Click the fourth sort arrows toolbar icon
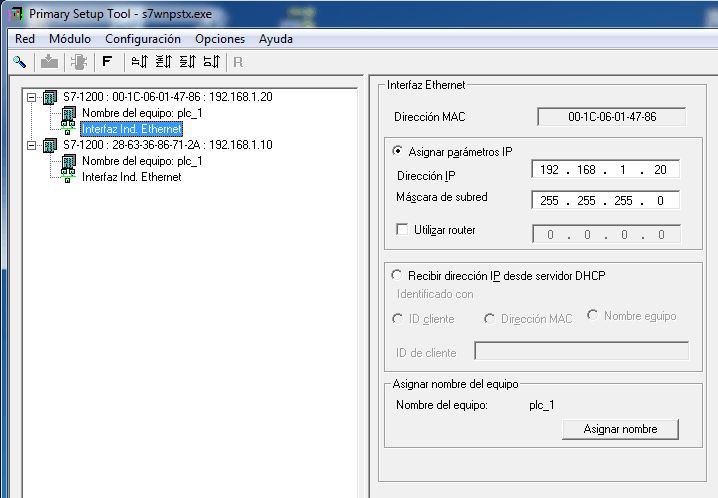 click(212, 61)
